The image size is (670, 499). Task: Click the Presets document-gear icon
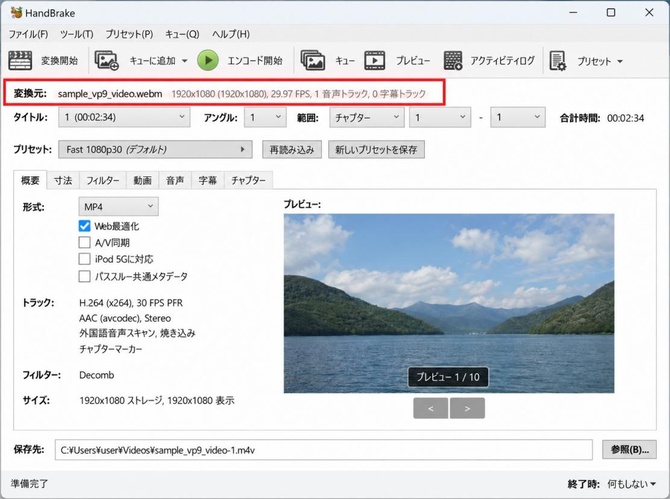pos(558,61)
